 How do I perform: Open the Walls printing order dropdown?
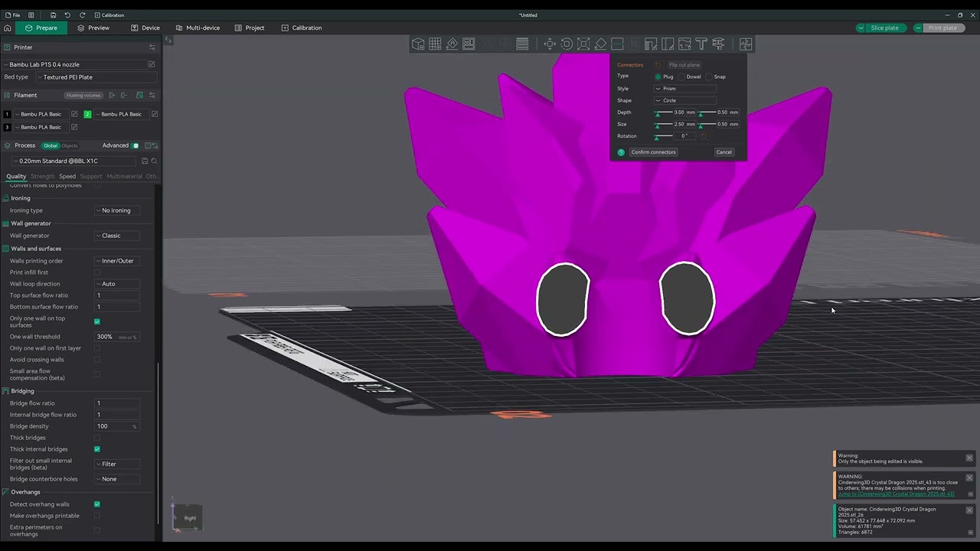[117, 261]
